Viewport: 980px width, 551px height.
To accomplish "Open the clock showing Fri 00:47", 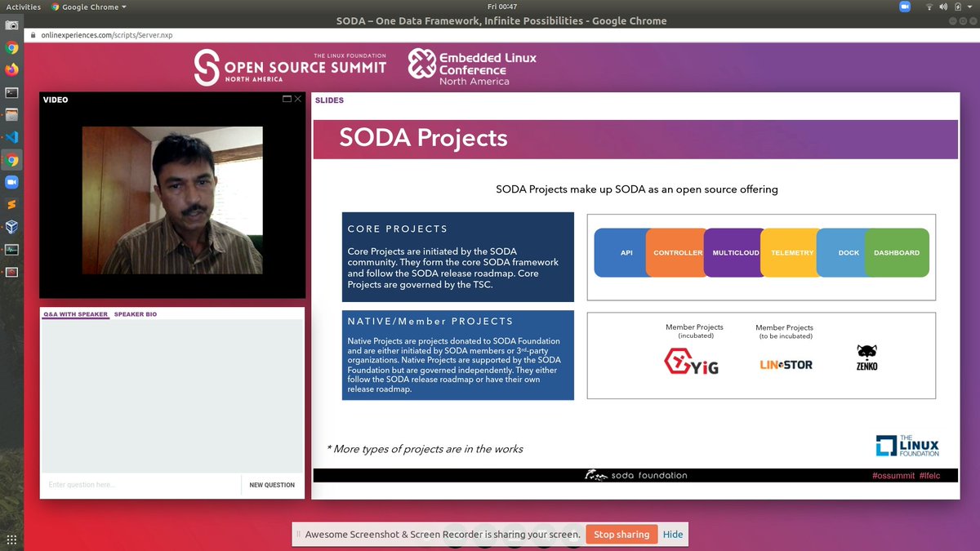I will [x=502, y=7].
